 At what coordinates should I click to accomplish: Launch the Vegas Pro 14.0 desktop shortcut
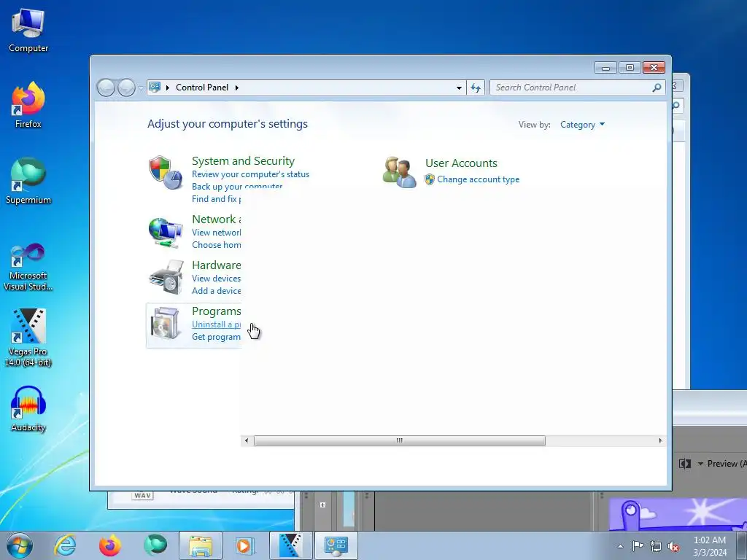pyautogui.click(x=28, y=337)
